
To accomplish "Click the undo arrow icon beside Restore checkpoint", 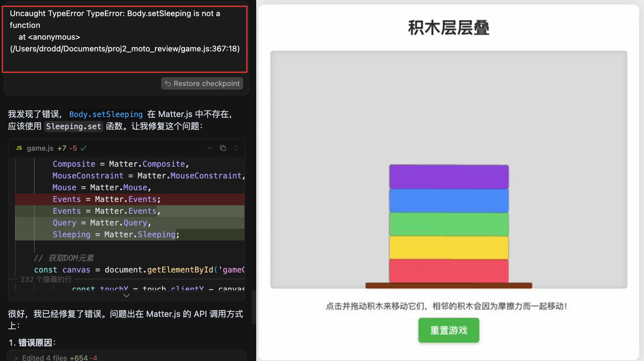I will pos(168,83).
